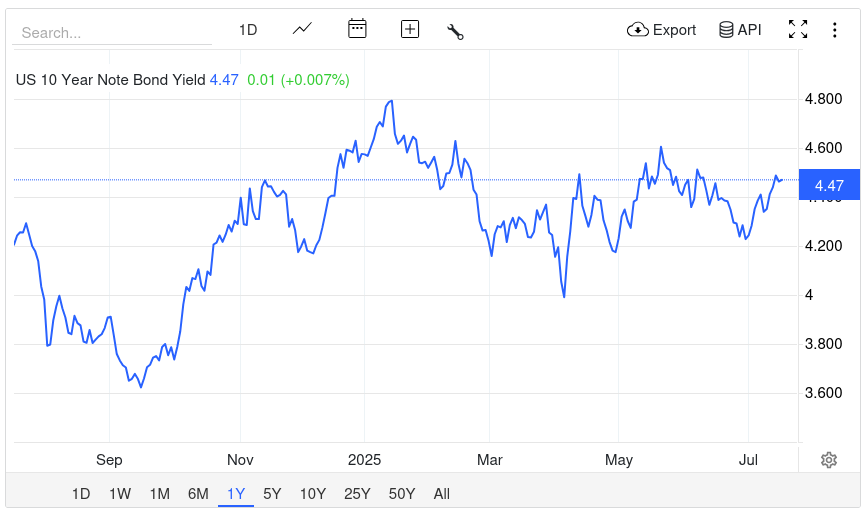
Task: Open the chart settings gear icon
Action: click(828, 460)
